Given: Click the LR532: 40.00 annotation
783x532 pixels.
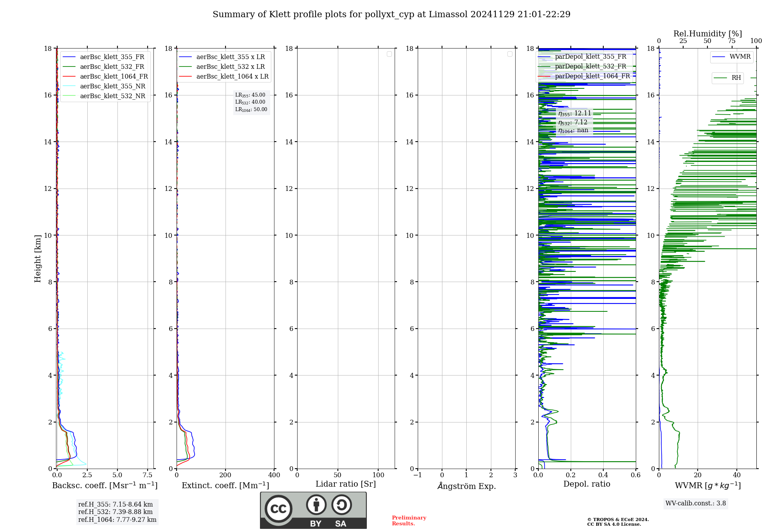Looking at the screenshot, I should (x=250, y=102).
